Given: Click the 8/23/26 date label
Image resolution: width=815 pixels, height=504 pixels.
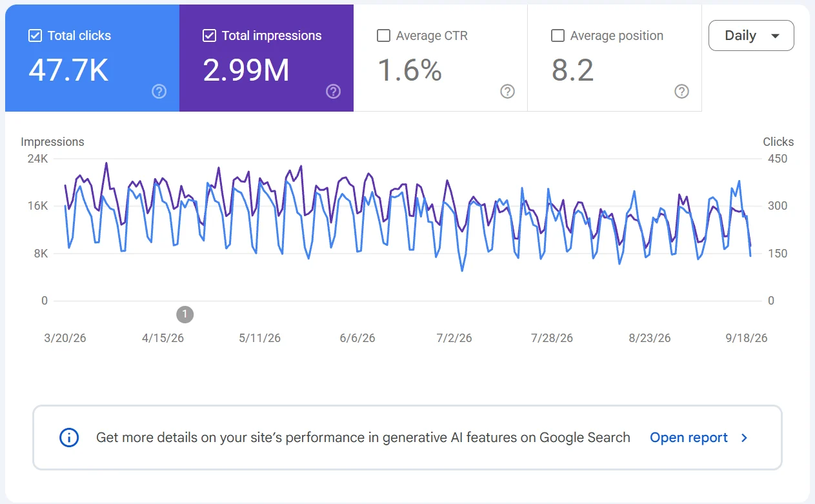Looking at the screenshot, I should (650, 338).
